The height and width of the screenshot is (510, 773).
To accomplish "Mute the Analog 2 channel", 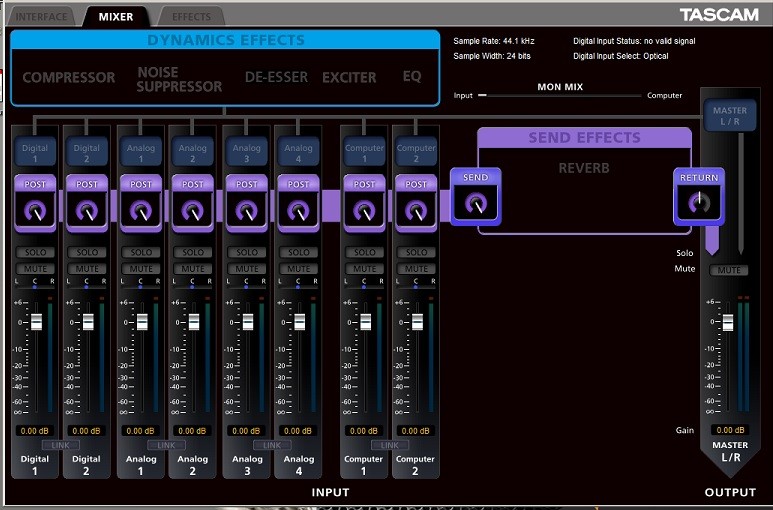I will tap(194, 268).
